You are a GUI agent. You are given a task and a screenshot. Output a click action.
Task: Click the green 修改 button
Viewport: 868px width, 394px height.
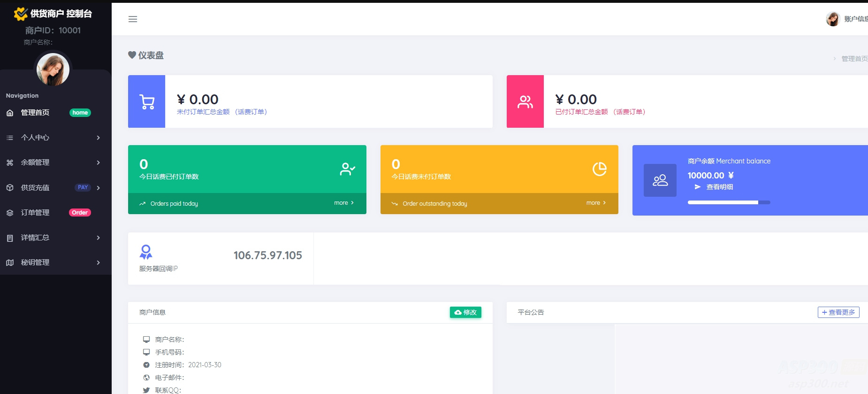465,312
